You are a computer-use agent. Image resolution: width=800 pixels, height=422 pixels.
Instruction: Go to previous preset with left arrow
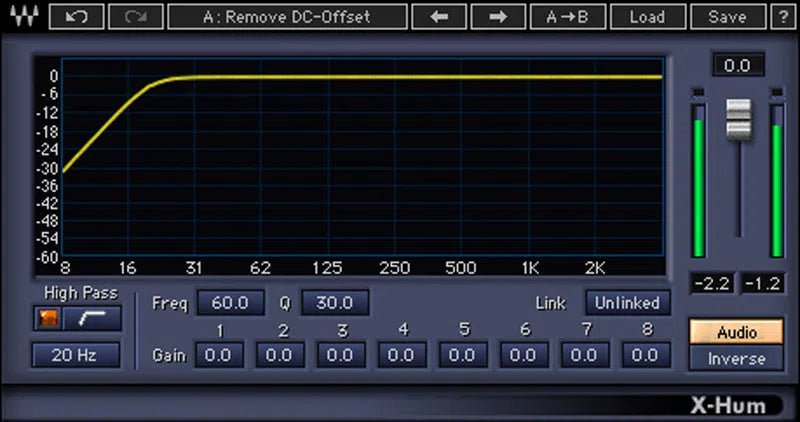tap(437, 17)
